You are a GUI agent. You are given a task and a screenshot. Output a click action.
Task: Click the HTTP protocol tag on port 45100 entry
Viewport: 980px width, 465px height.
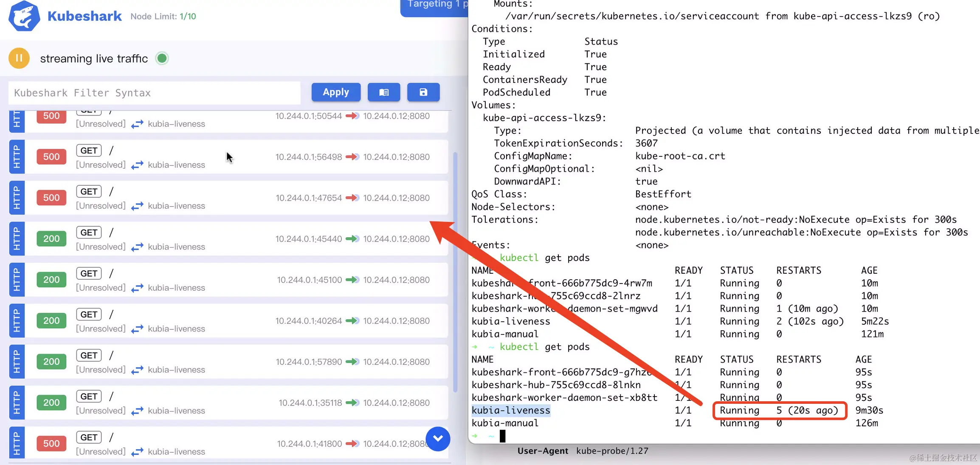click(17, 280)
